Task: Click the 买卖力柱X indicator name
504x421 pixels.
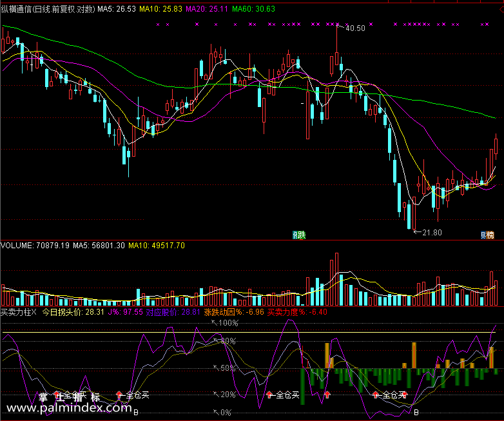Action: [19, 312]
